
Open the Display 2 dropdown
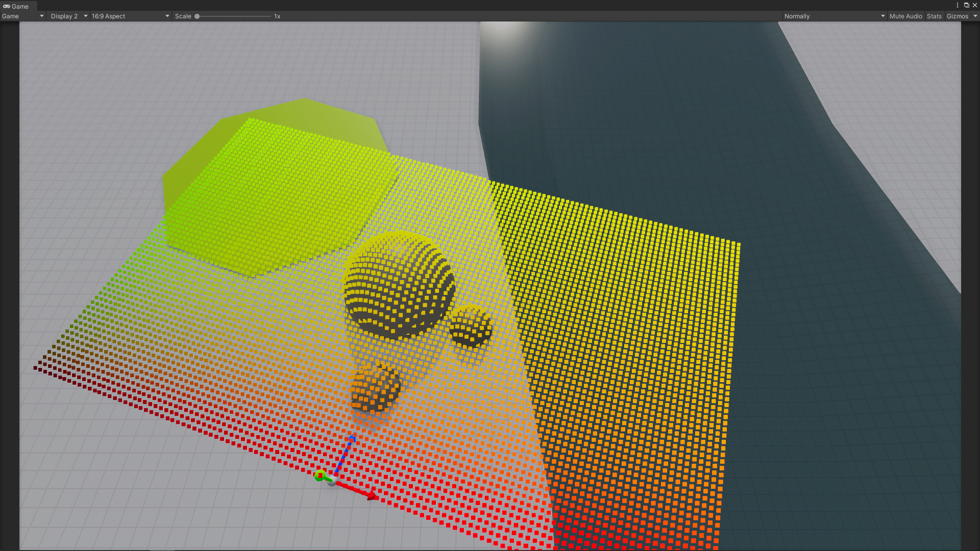coord(68,16)
